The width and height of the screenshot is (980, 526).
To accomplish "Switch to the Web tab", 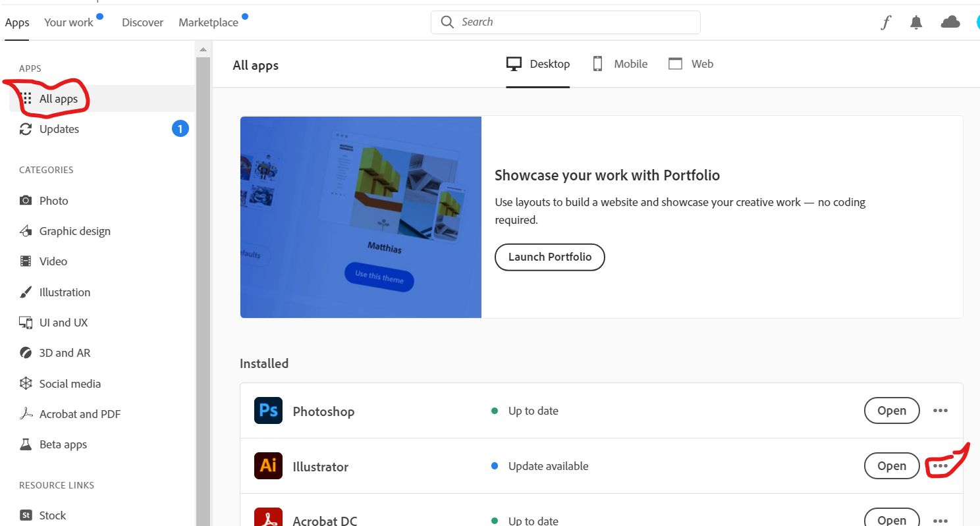I will point(691,64).
